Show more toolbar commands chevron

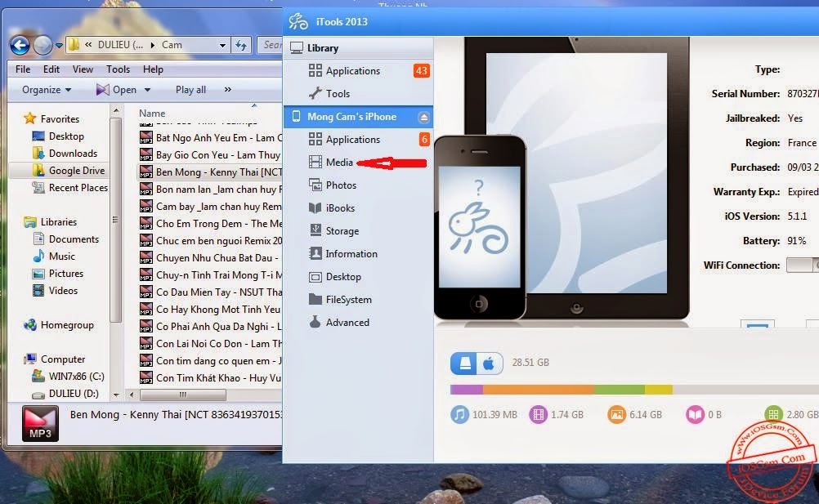228,89
